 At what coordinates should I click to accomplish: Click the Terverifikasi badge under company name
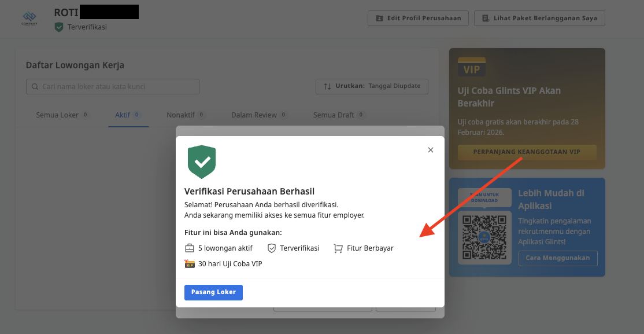(81, 27)
